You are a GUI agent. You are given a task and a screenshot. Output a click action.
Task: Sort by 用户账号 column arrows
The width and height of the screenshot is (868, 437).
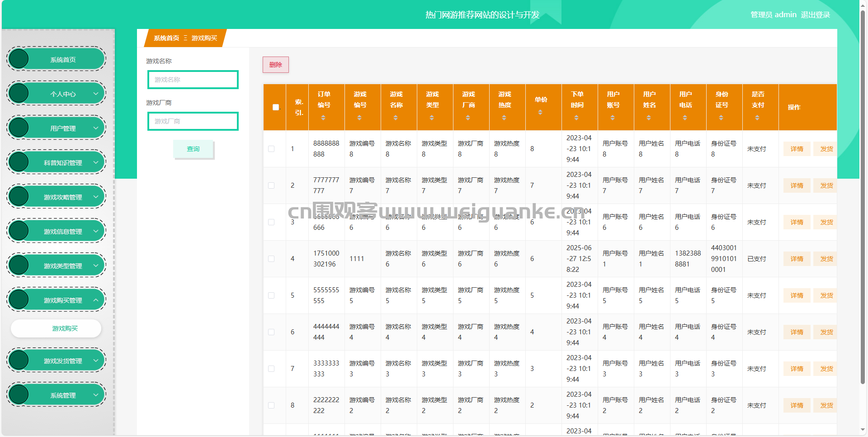coord(613,118)
